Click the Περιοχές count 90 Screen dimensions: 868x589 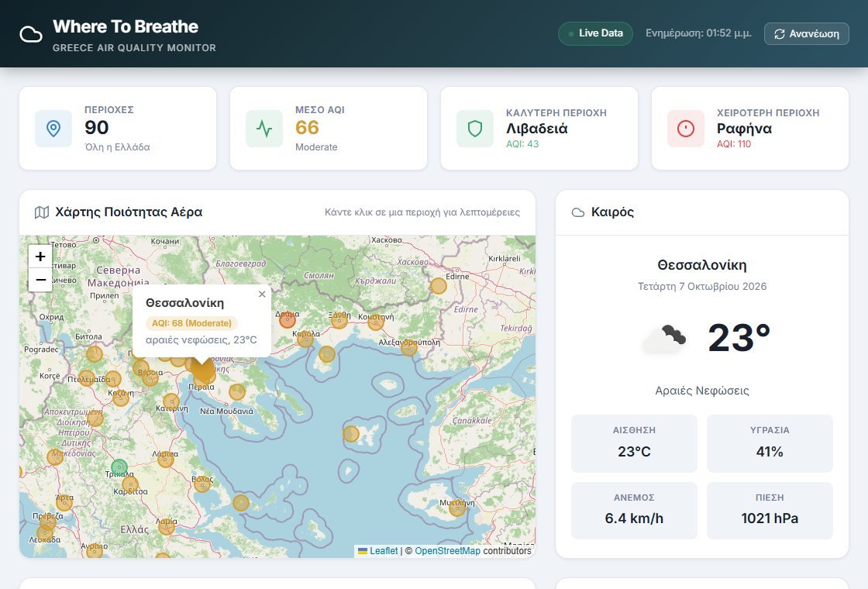(x=96, y=127)
